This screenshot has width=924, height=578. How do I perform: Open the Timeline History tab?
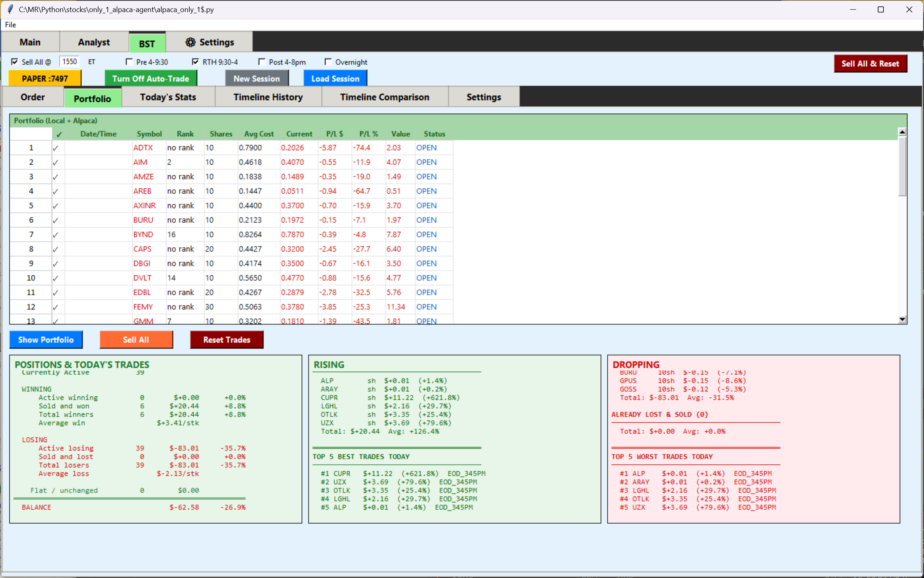268,97
